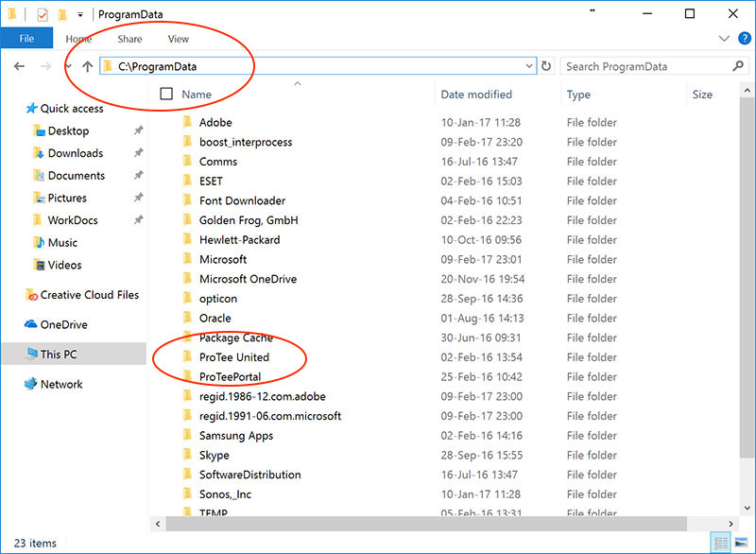Sort by Type column header
Image resolution: width=756 pixels, height=554 pixels.
coord(578,94)
